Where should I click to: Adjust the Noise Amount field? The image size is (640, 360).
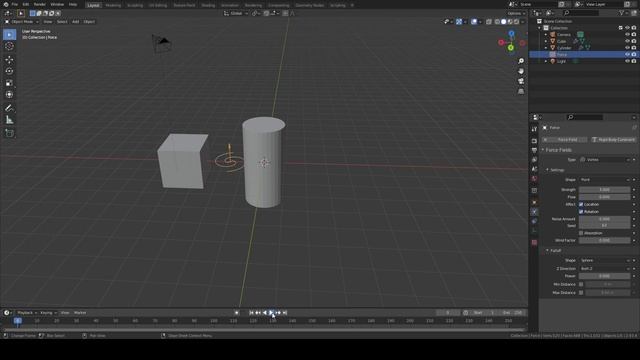coord(604,219)
